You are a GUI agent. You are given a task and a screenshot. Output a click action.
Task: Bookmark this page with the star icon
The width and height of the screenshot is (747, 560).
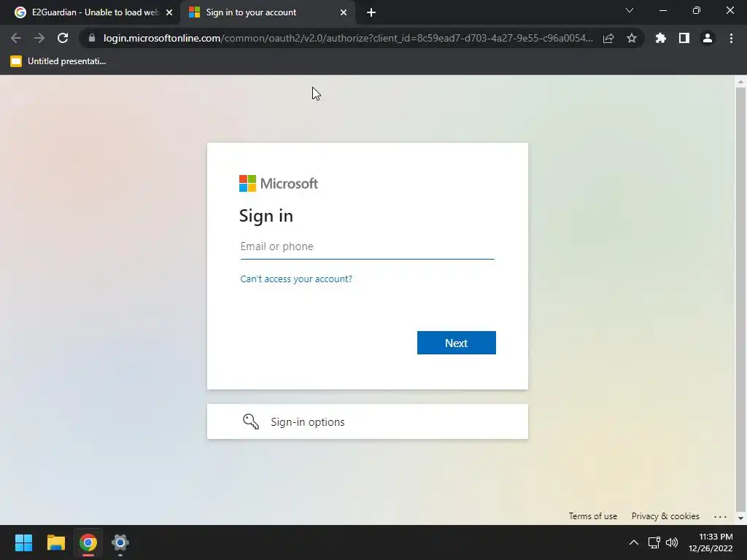[632, 38]
